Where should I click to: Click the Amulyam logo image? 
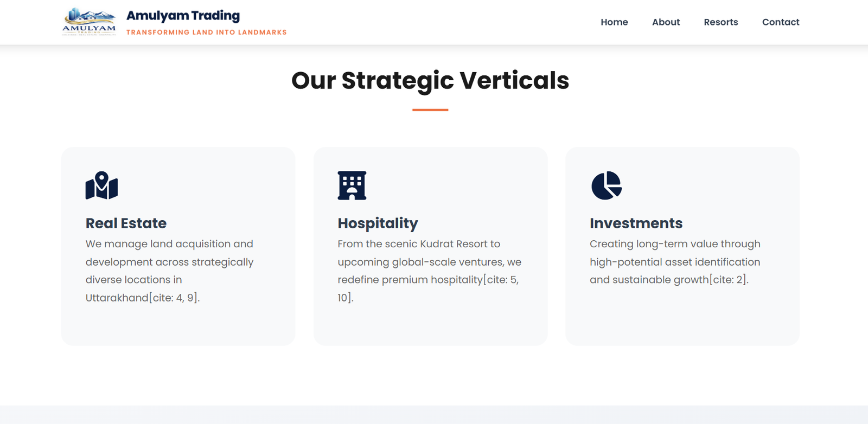(89, 22)
